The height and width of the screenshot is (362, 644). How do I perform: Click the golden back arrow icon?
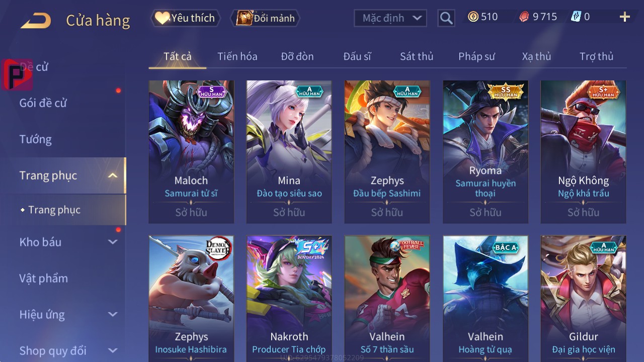36,21
